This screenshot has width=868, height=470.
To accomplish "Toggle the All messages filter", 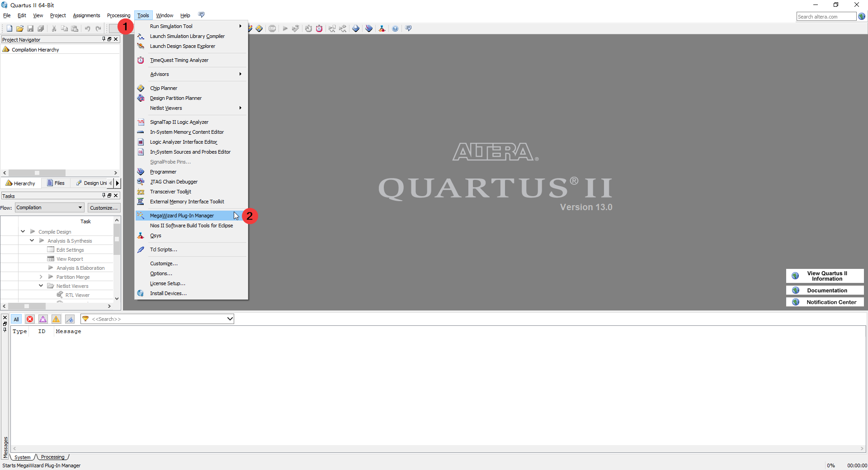I will tap(16, 319).
